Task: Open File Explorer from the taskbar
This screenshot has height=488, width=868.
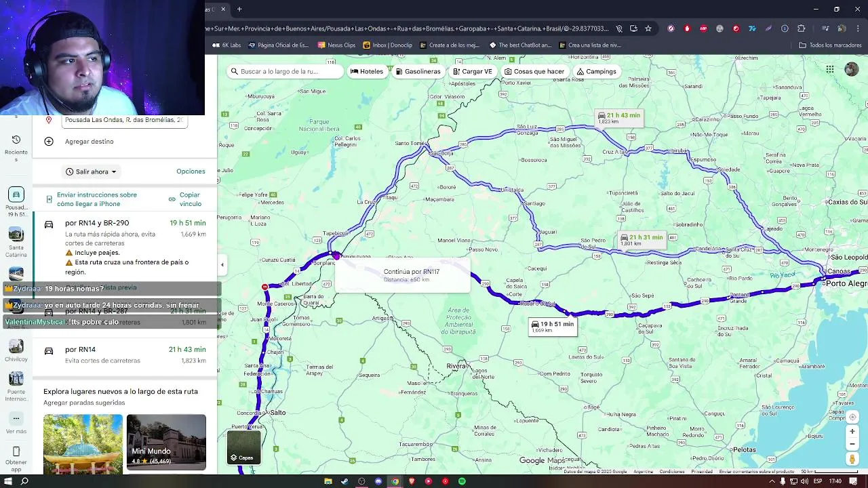Action: coord(328,481)
